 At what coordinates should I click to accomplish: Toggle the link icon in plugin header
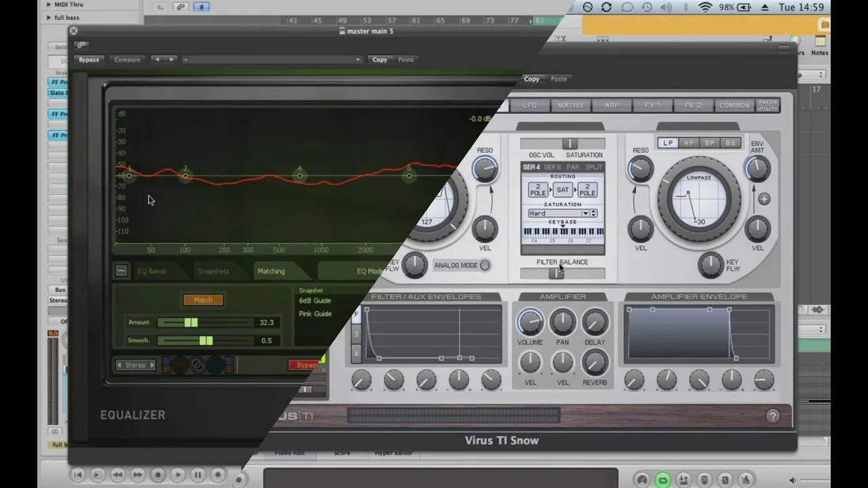click(x=81, y=45)
